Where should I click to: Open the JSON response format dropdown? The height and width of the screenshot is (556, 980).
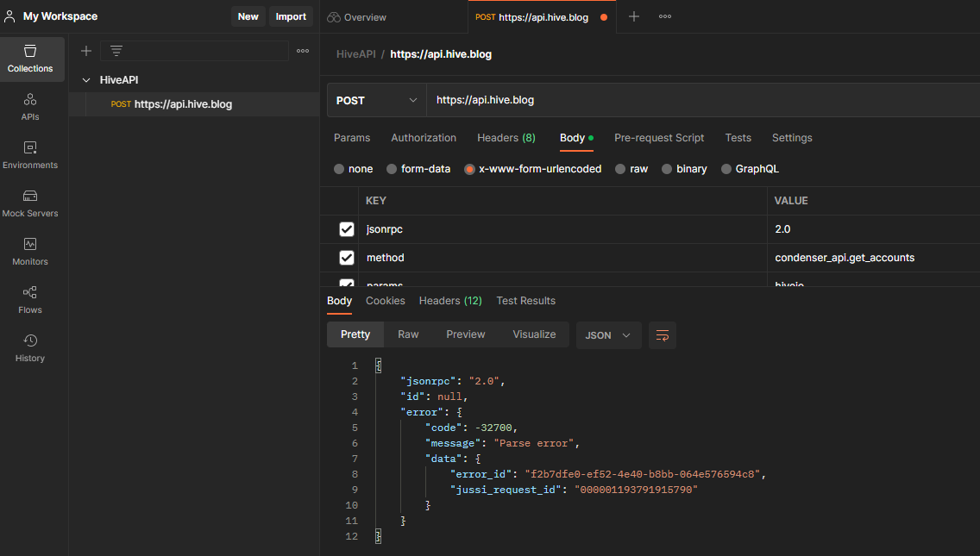(608, 335)
